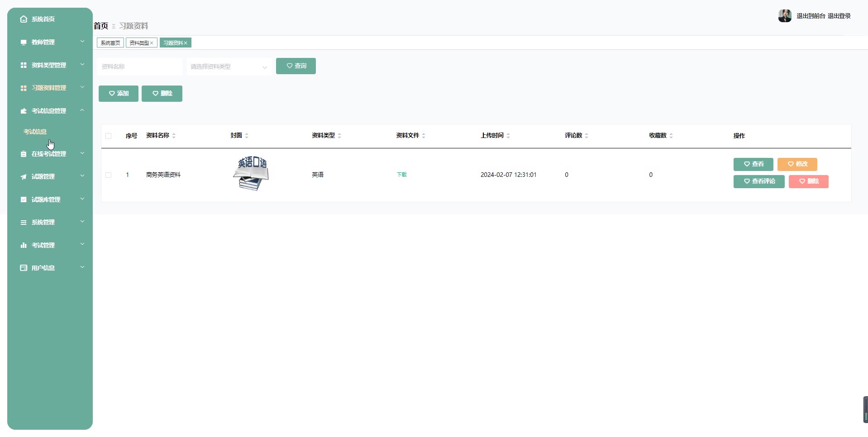Select the checkbox for 商务英语资料 row
This screenshot has height=437, width=868.
(x=109, y=175)
